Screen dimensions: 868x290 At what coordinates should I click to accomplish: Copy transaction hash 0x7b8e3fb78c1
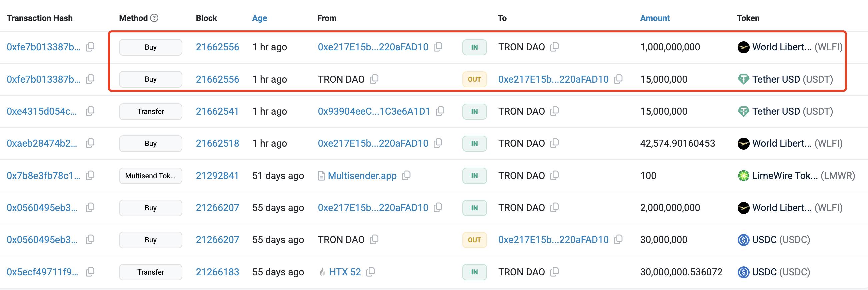[x=90, y=175]
